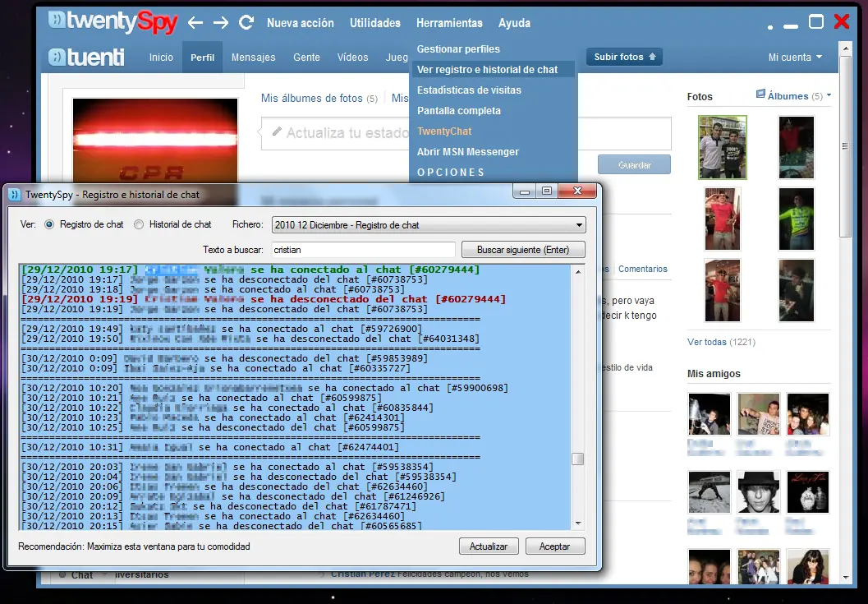Open the green-bordered first photo thumbnail
The width and height of the screenshot is (868, 604).
tap(723, 147)
